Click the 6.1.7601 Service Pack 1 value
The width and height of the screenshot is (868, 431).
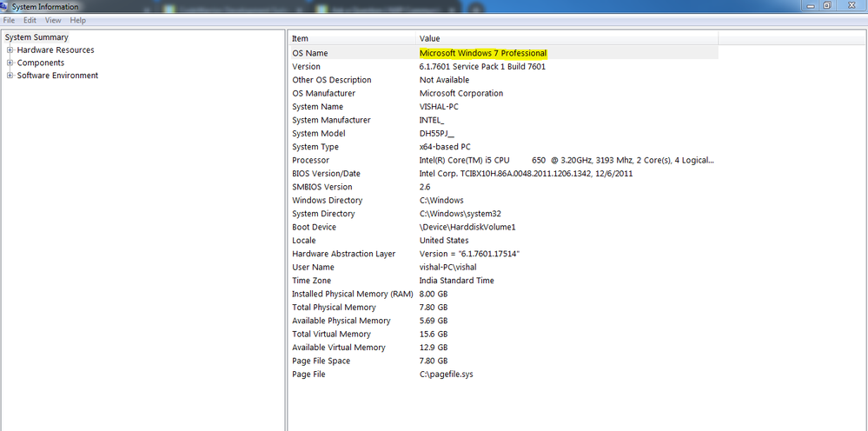click(x=482, y=66)
